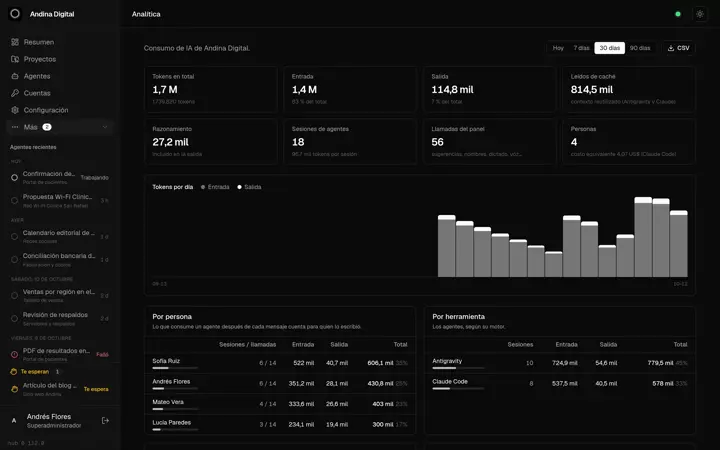Click status circle of Propuesta Wi-Fi agent
The image size is (720, 450).
click(14, 200)
